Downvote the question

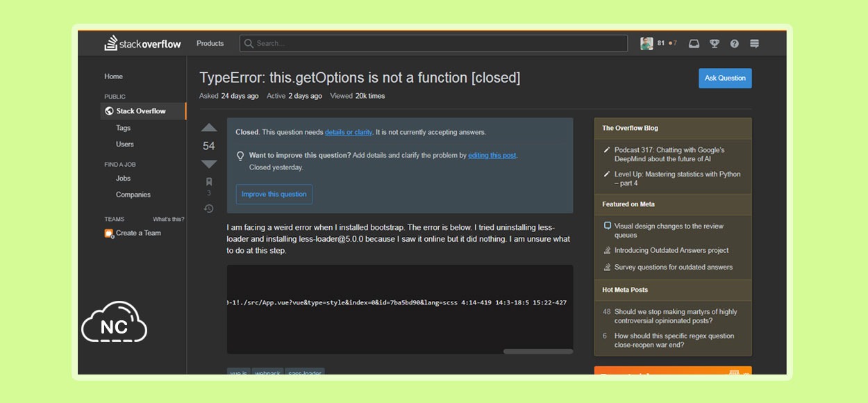pyautogui.click(x=209, y=164)
